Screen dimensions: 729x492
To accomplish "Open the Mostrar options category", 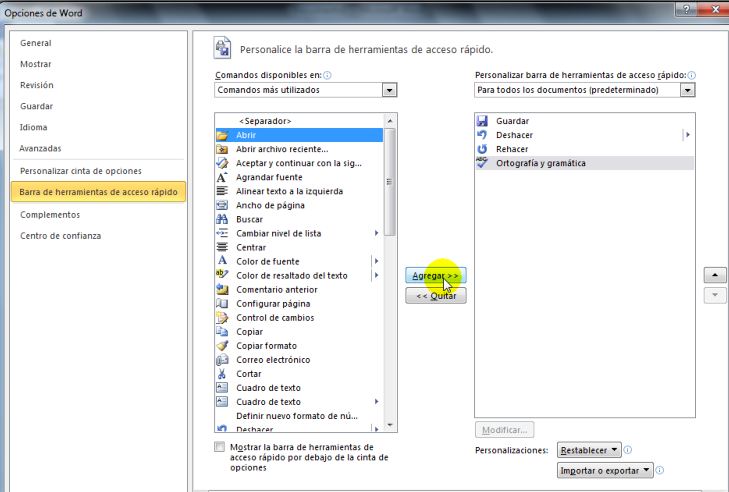I will pyautogui.click(x=36, y=64).
